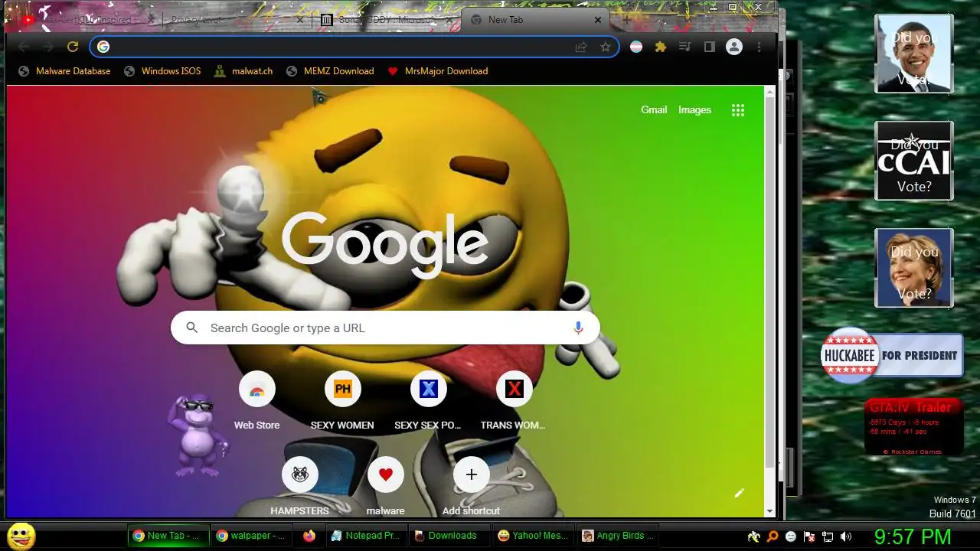Open the MrsMajor Download bookmark
Viewport: 980px width, 551px height.
tap(438, 71)
